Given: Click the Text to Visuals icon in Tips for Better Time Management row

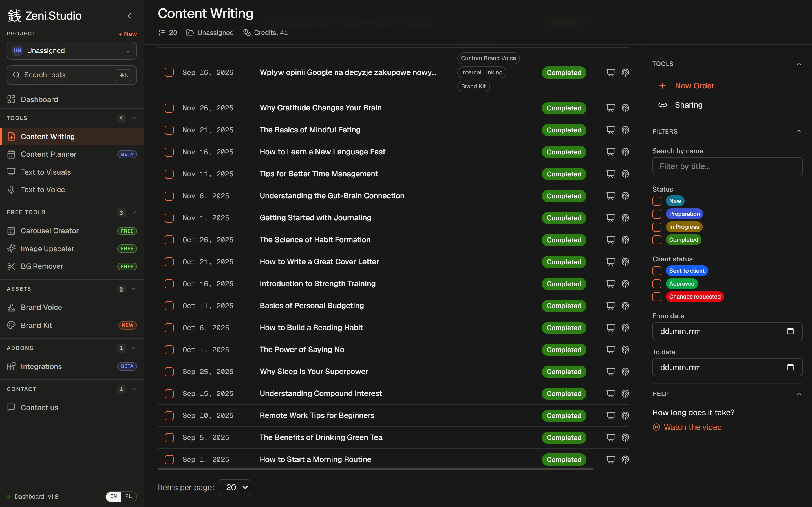Looking at the screenshot, I should point(610,174).
